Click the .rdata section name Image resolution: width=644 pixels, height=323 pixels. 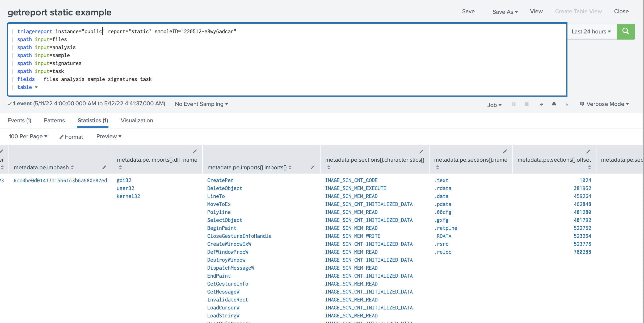click(x=443, y=188)
